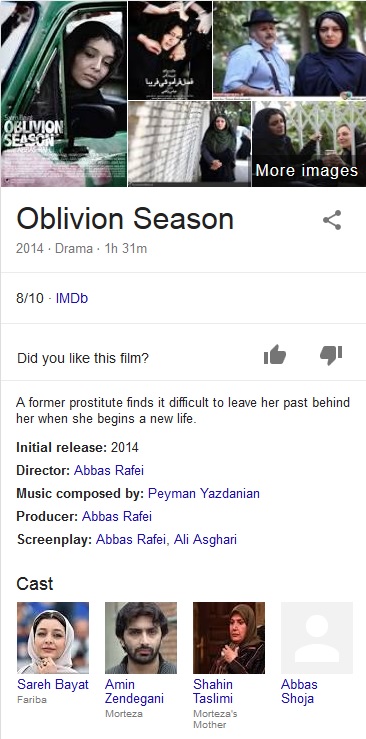Select Sareh Bayat cast photo
Screen dimensions: 366x739
53,638
